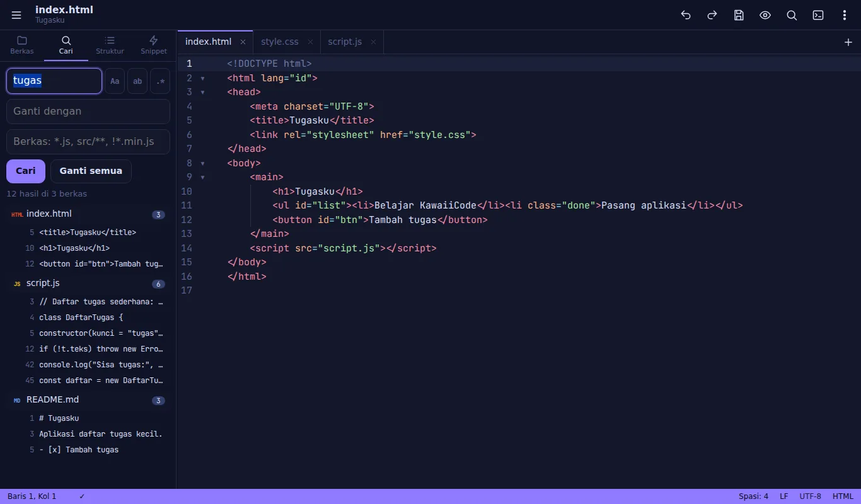Open search from the top toolbar magnifier
The image size is (861, 504).
pyautogui.click(x=792, y=15)
